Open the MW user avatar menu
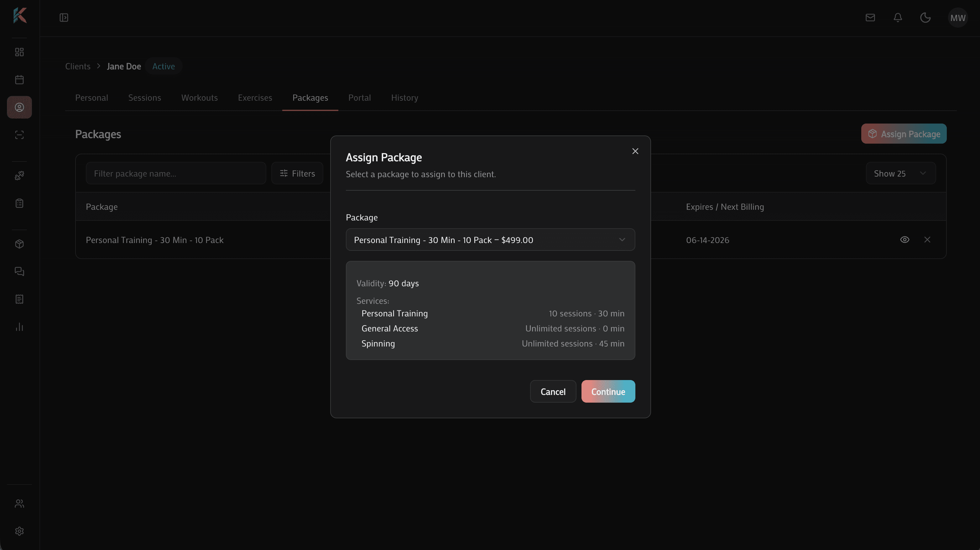 (x=958, y=18)
